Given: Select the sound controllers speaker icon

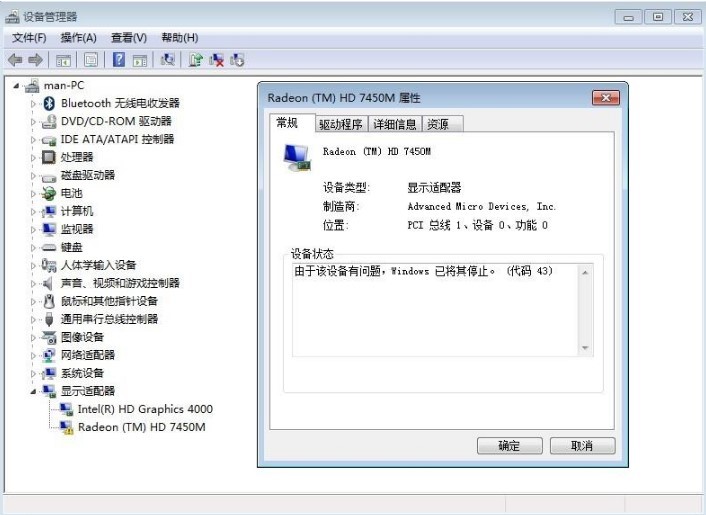Looking at the screenshot, I should (48, 283).
